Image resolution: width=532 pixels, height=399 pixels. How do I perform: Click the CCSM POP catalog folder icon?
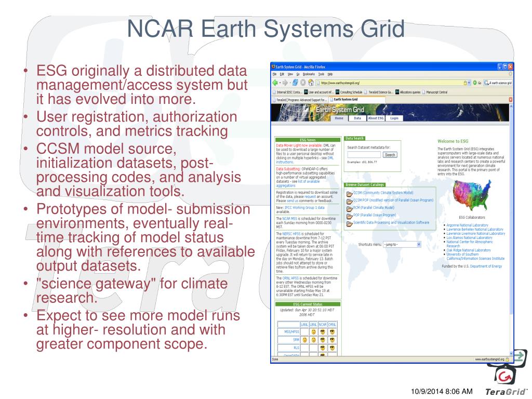[350, 202]
